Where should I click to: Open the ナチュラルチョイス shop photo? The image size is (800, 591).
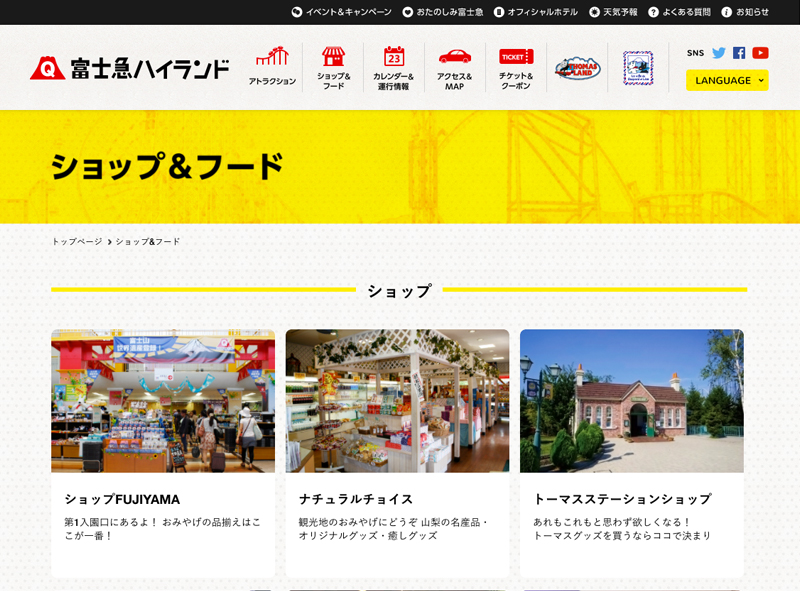tap(397, 400)
